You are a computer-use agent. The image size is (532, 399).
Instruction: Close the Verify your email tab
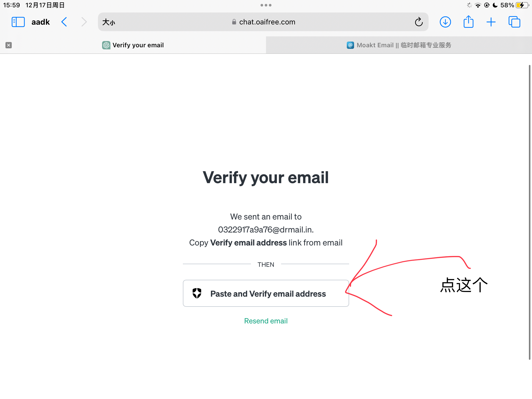9,45
